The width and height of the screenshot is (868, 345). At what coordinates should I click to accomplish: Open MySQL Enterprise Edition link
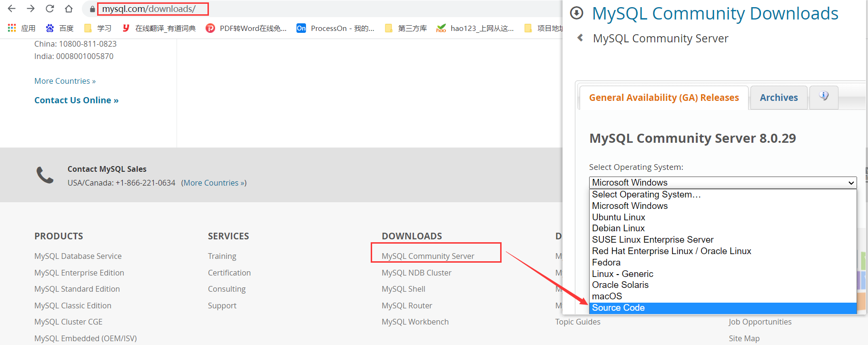pyautogui.click(x=79, y=273)
